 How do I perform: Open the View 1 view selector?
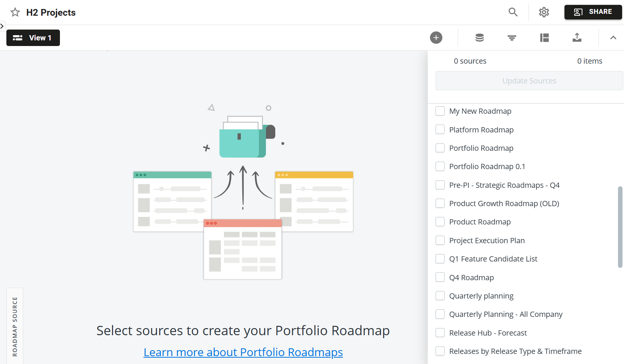pos(33,38)
